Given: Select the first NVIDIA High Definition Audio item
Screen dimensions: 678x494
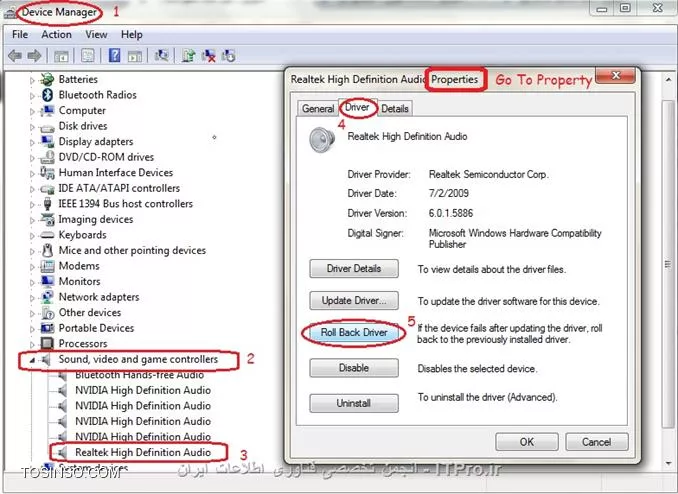Looking at the screenshot, I should (x=143, y=390).
